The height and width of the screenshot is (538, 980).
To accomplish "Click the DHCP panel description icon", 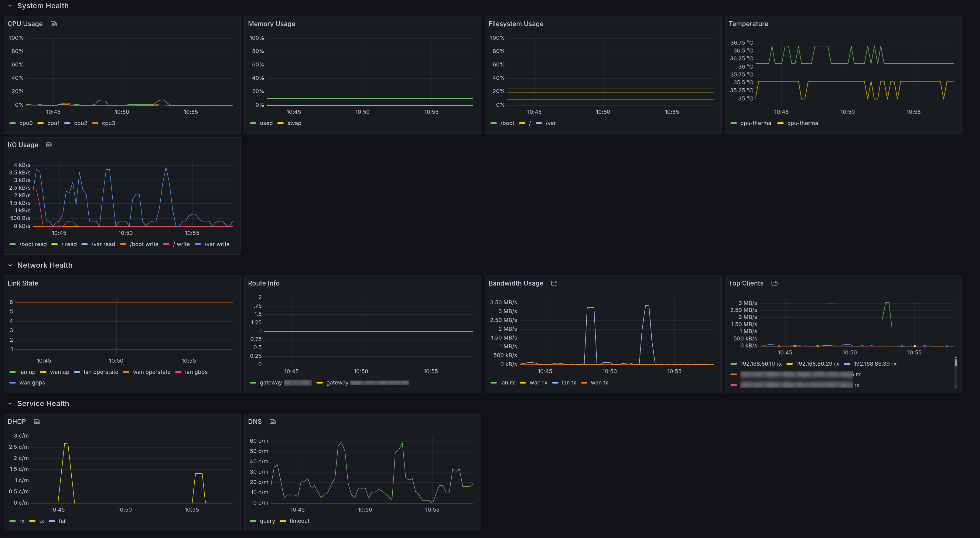I will [37, 422].
